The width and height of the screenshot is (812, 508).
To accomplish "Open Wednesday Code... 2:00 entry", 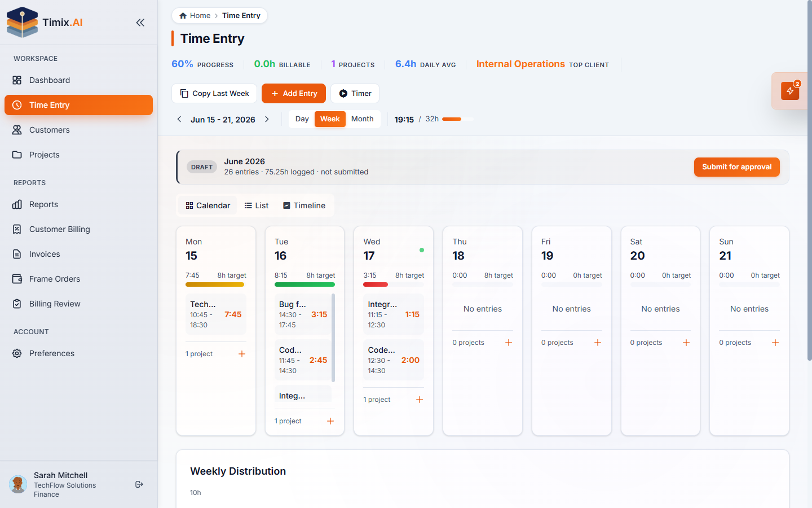I will tap(394, 360).
